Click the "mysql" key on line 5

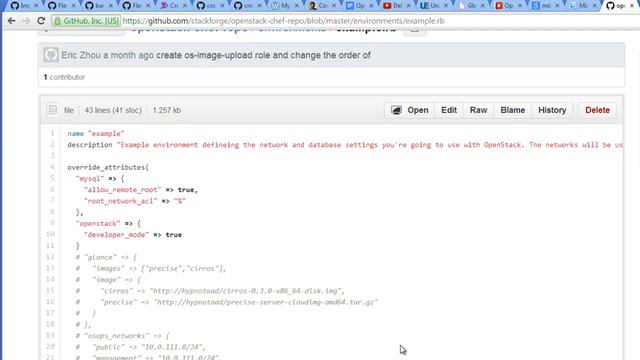tap(90, 178)
